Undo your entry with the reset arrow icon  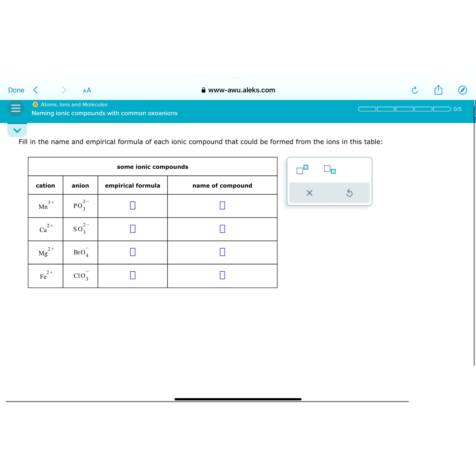350,193
